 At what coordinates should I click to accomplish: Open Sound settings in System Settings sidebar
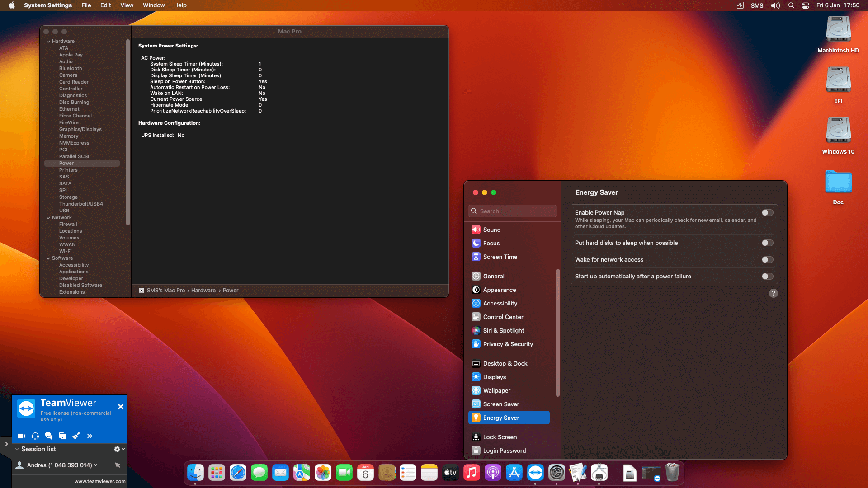[x=492, y=230]
